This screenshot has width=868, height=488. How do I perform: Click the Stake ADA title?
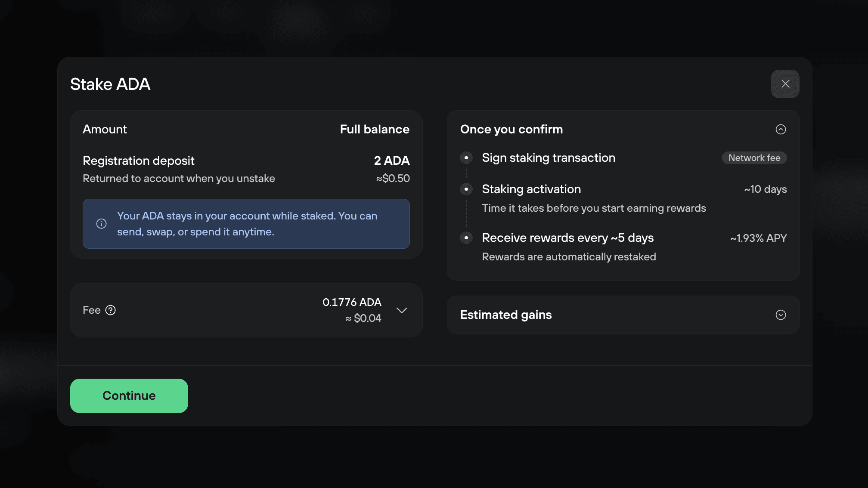110,84
